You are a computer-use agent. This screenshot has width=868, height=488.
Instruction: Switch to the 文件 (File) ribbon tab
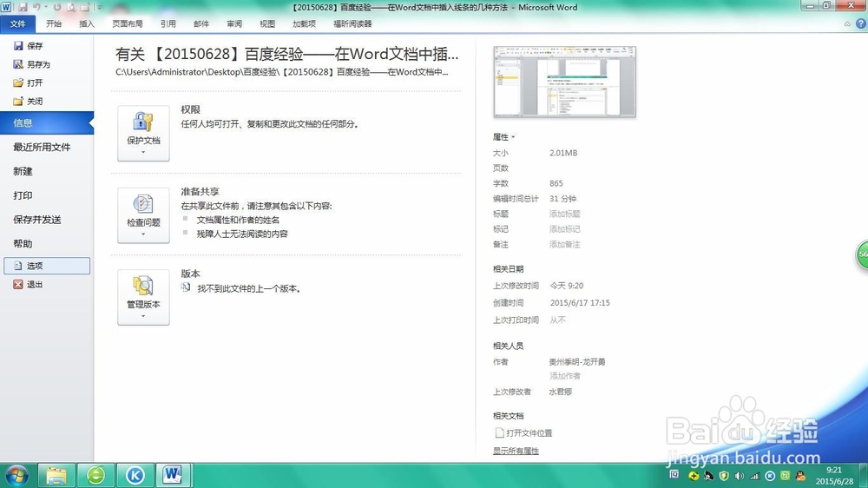[17, 23]
